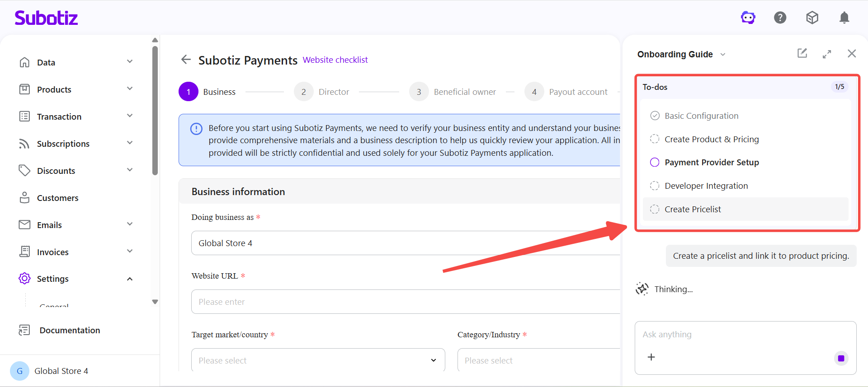Image resolution: width=868 pixels, height=387 pixels.
Task: Click the plus attachment icon in chat box
Action: (651, 357)
